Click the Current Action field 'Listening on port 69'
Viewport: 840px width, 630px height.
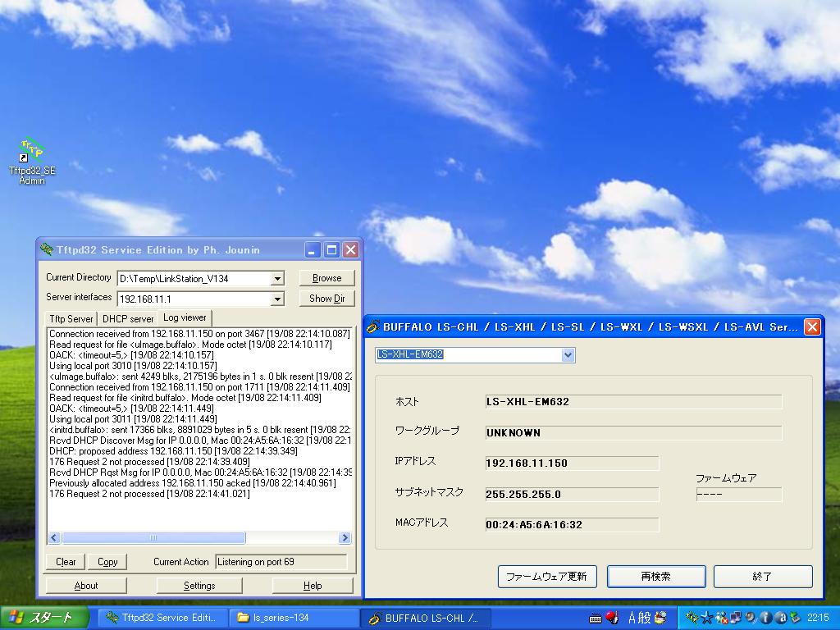click(x=281, y=562)
